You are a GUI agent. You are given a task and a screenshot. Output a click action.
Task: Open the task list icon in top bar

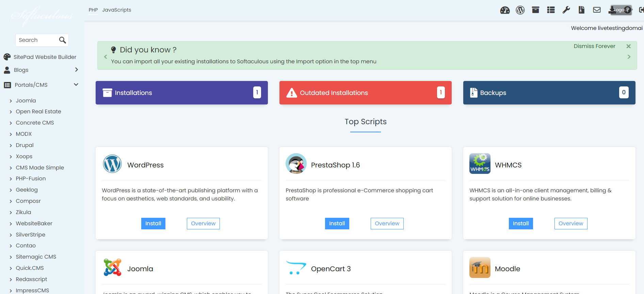[551, 10]
